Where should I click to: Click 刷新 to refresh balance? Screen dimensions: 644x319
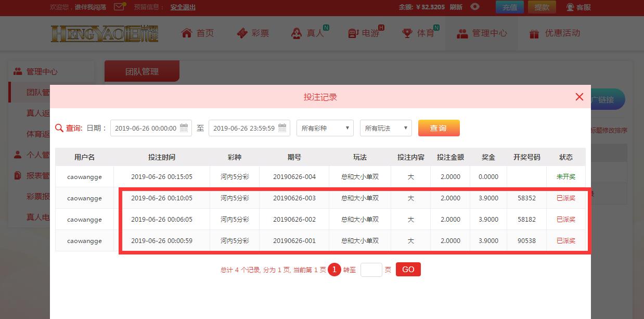click(x=456, y=7)
